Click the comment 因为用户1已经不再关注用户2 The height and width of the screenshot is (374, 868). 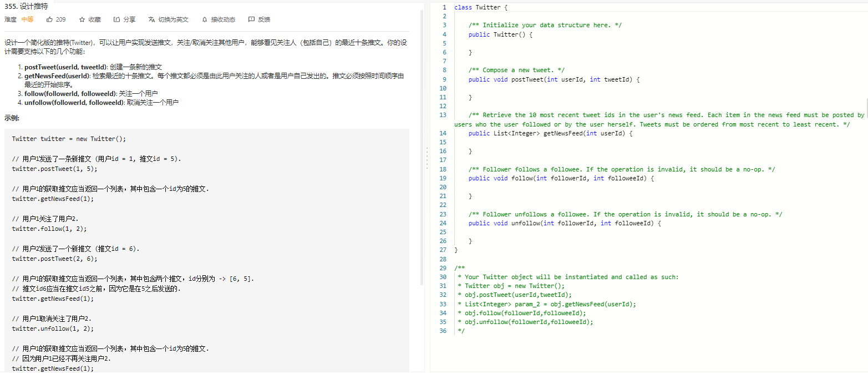click(62, 358)
